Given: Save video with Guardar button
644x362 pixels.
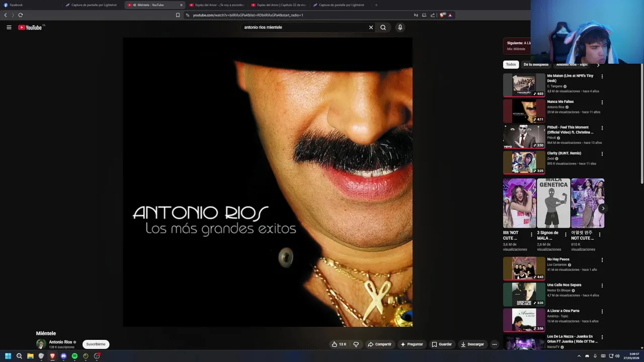Looking at the screenshot, I should [442, 344].
